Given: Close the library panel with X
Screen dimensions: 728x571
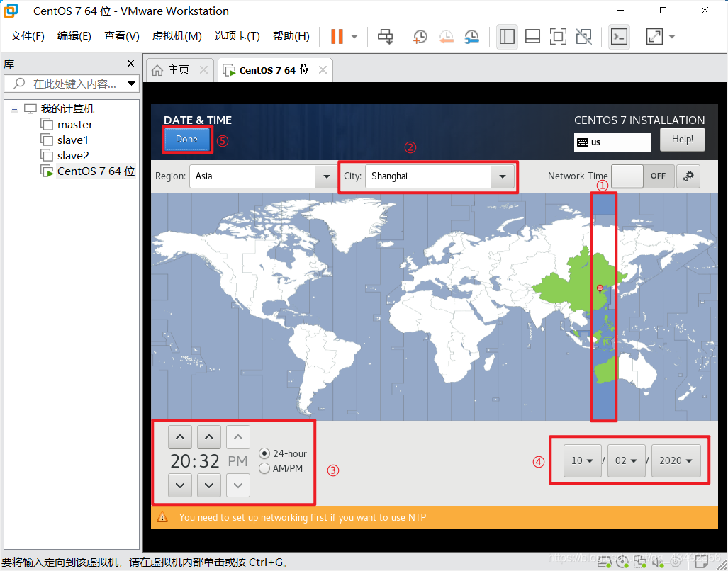Looking at the screenshot, I should (131, 64).
